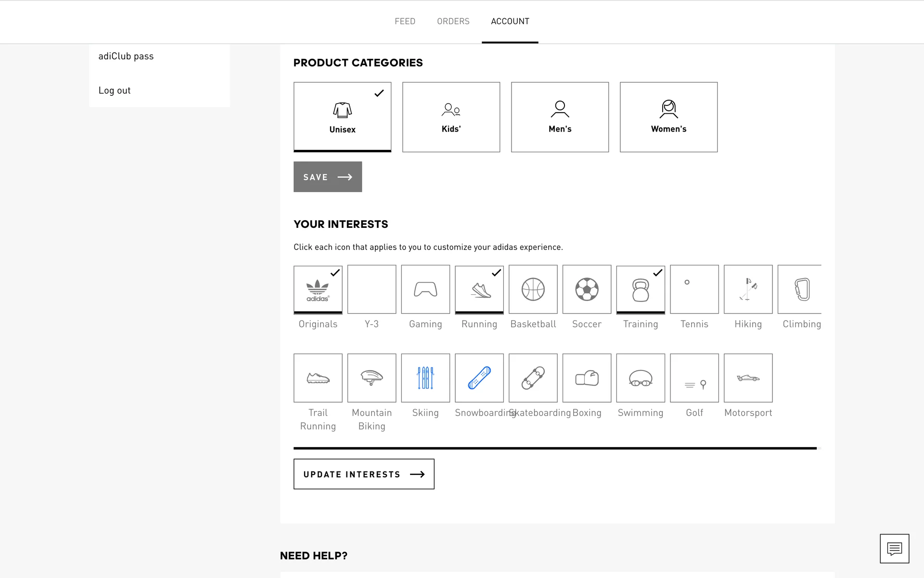The image size is (924, 578).
Task: Pick the Soccer ball interest icon
Action: (587, 289)
